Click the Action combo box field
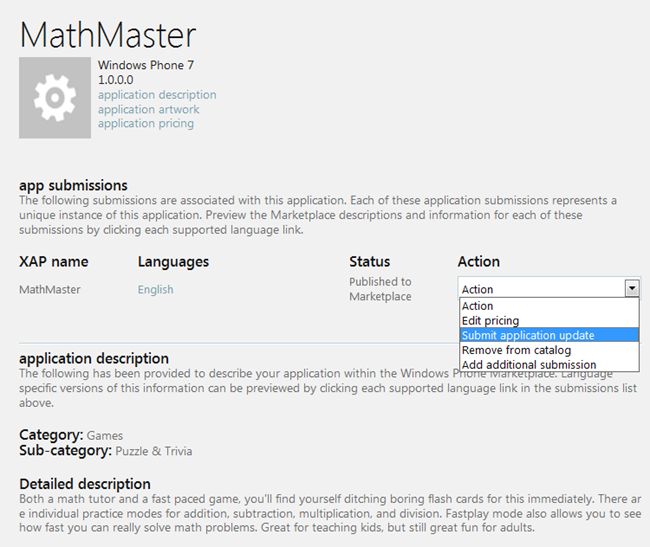This screenshot has height=547, width=650. point(549,288)
